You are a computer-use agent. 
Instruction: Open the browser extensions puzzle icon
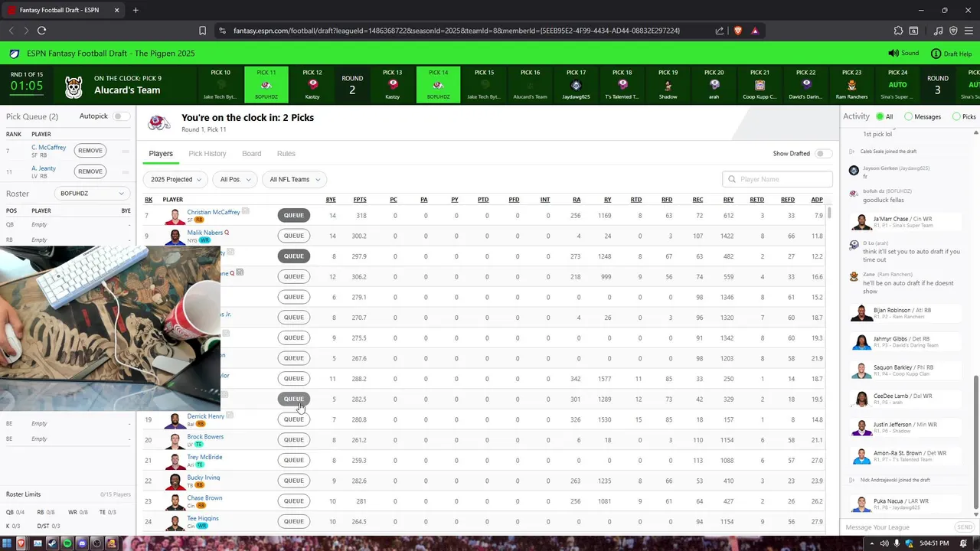tap(899, 31)
